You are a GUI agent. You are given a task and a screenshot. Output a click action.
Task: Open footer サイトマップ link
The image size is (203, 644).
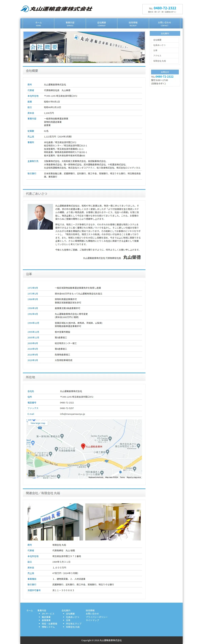pyautogui.click(x=92, y=620)
